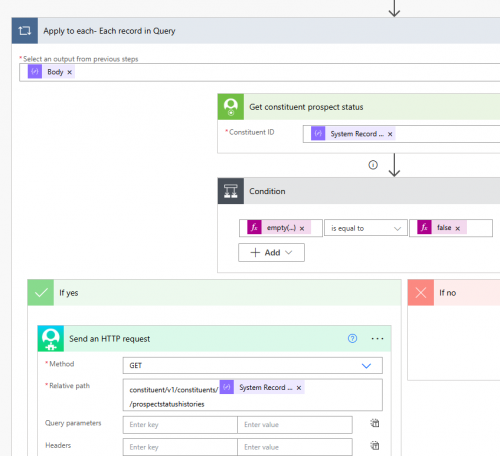Click the If no branch header

[x=454, y=293]
